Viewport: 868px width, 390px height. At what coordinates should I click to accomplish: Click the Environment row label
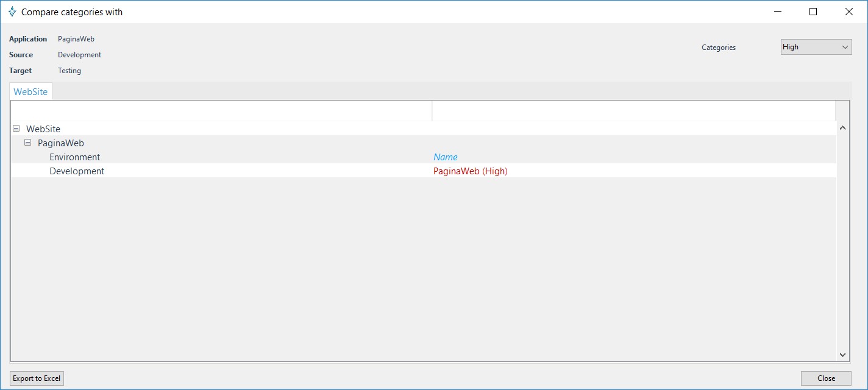coord(74,157)
